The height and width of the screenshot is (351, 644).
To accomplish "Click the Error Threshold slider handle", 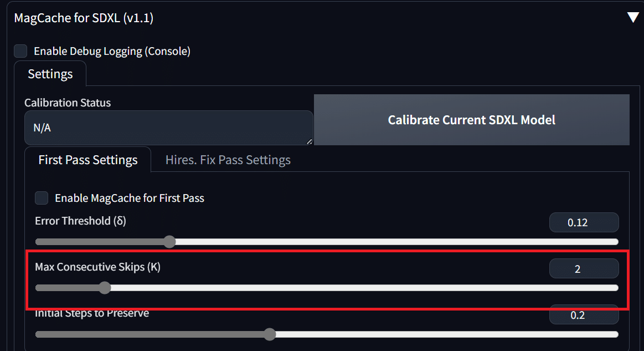I will click(169, 242).
